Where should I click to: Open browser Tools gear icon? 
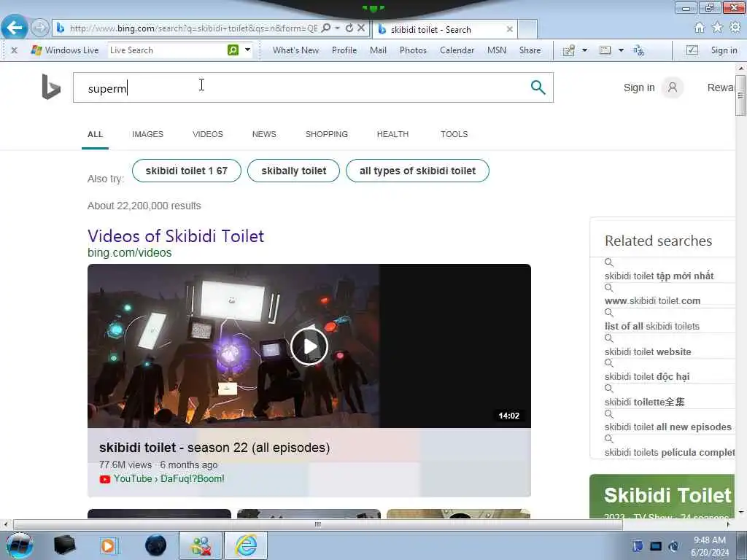pos(735,28)
